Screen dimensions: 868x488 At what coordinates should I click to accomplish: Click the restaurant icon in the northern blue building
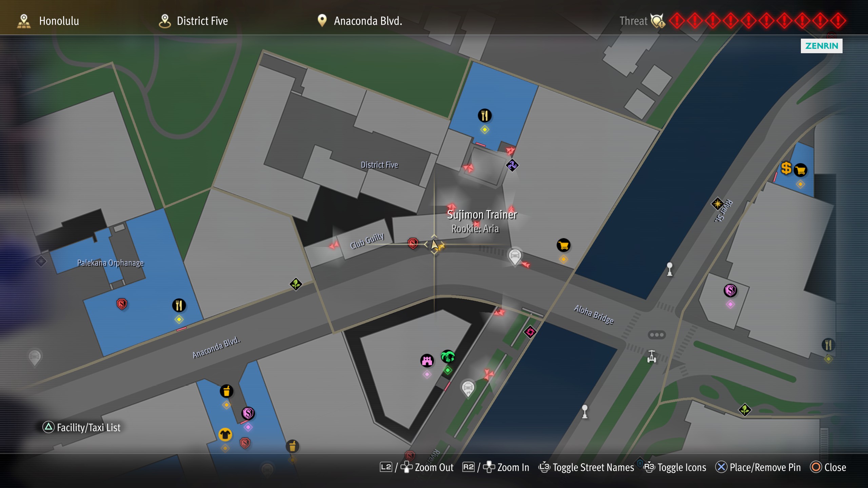pyautogui.click(x=485, y=116)
